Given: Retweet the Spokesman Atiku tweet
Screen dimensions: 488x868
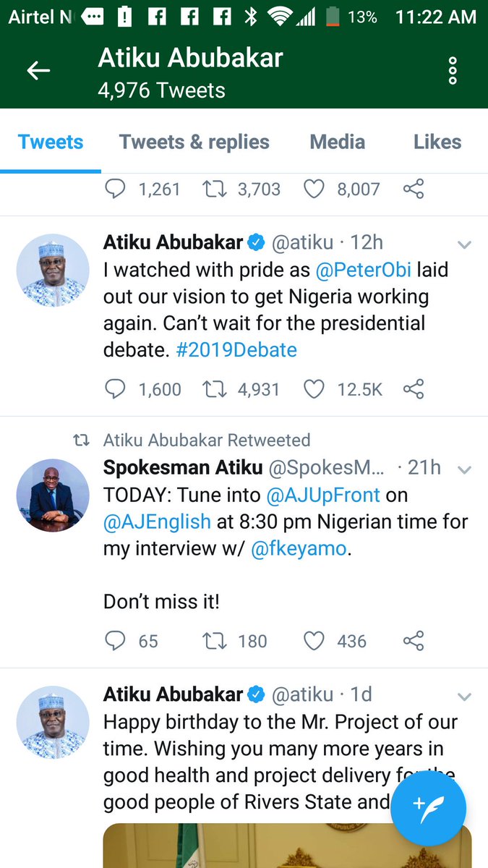Looking at the screenshot, I should (x=214, y=641).
